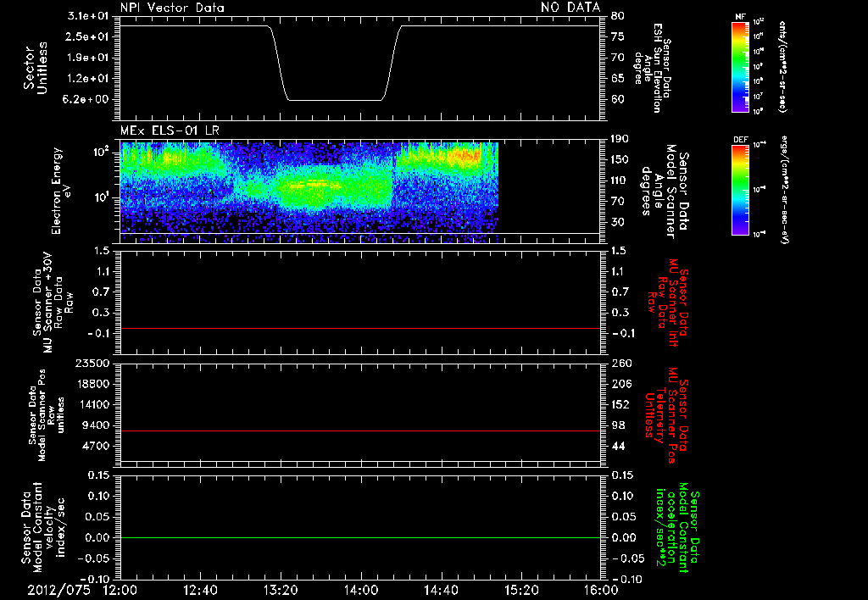Click the 80 degree elevation tick label
868x600 pixels.
[x=617, y=16]
